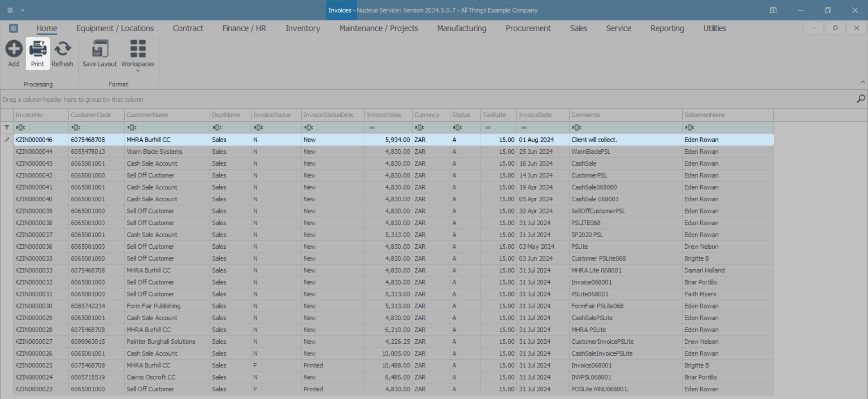Screen dimensions: 868x399
Task: Open the Workspaces dropdown
Action: point(137,56)
